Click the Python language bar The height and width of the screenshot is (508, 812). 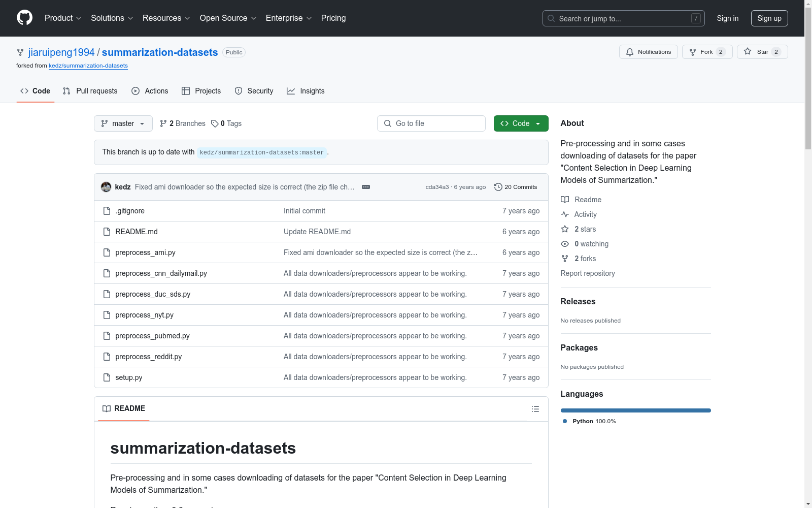[x=636, y=410]
